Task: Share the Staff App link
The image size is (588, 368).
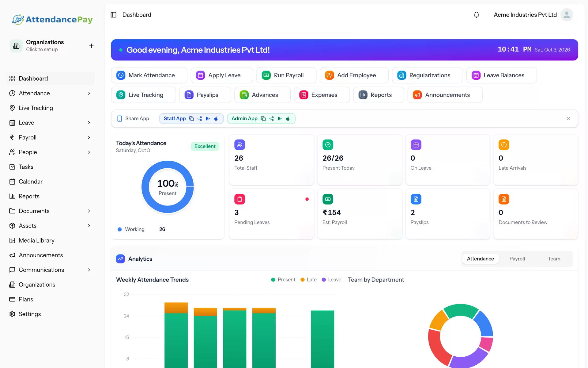Action: coord(200,119)
